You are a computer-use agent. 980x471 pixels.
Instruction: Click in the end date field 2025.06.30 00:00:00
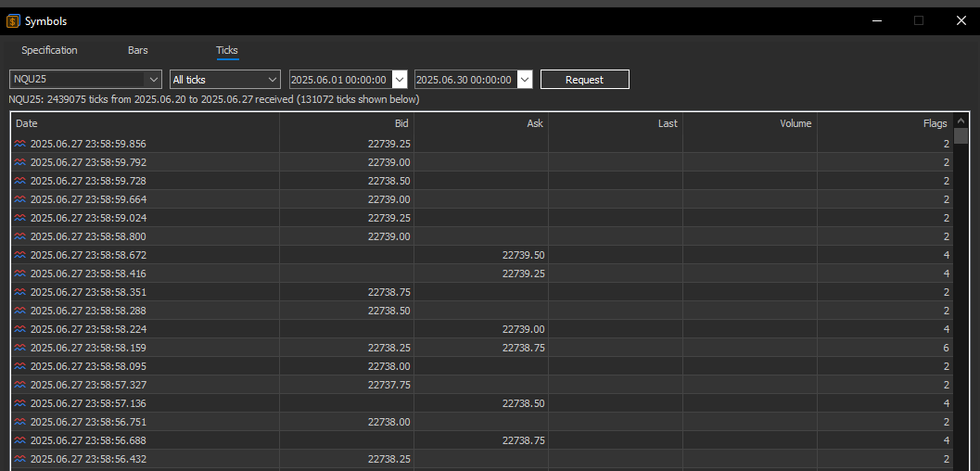click(x=465, y=80)
